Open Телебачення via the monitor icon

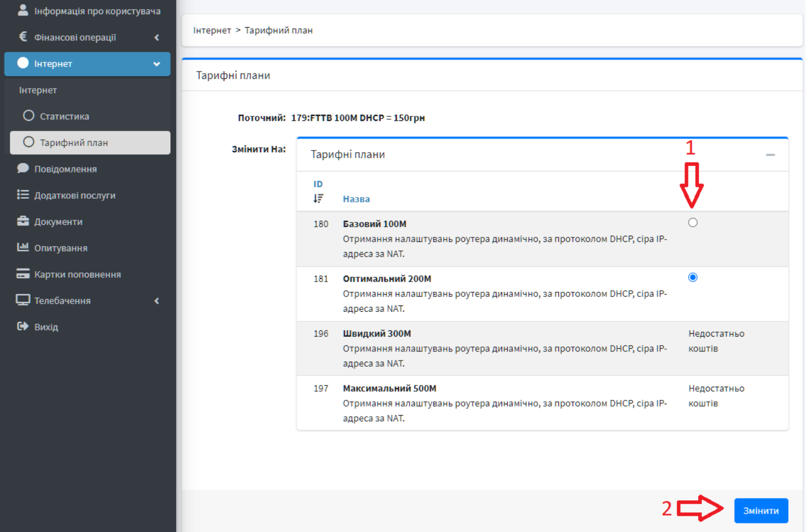pos(22,300)
